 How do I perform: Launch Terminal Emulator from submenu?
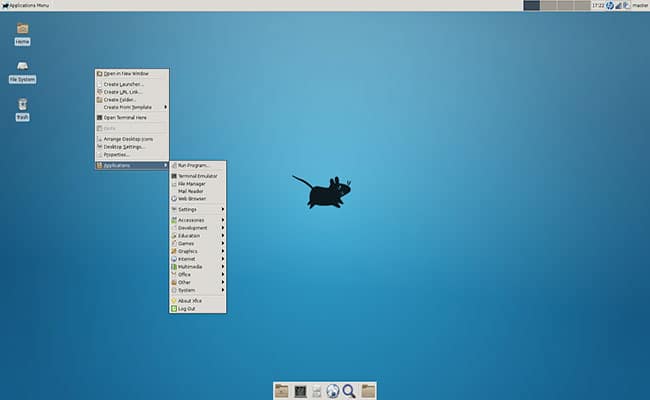pyautogui.click(x=198, y=176)
